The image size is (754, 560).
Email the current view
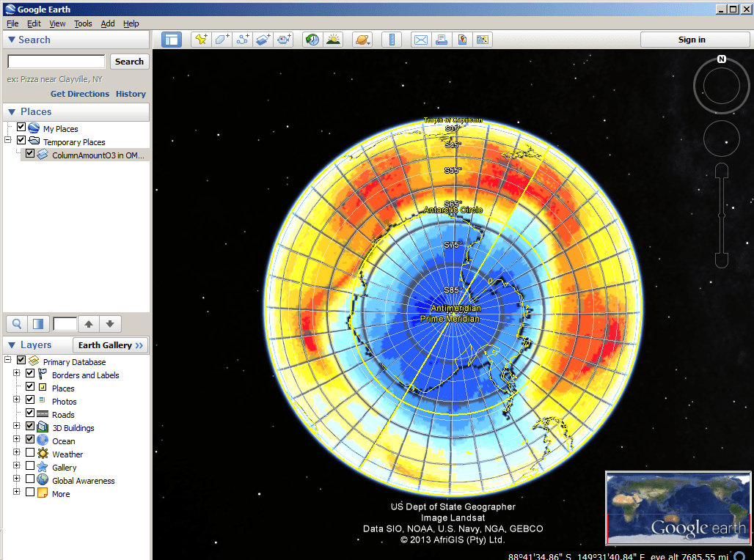click(x=420, y=39)
